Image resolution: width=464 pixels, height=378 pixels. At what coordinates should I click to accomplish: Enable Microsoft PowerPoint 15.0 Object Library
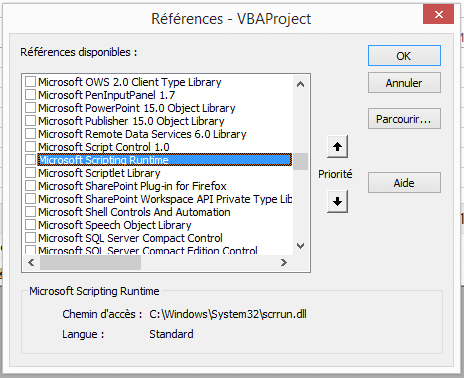coord(30,108)
